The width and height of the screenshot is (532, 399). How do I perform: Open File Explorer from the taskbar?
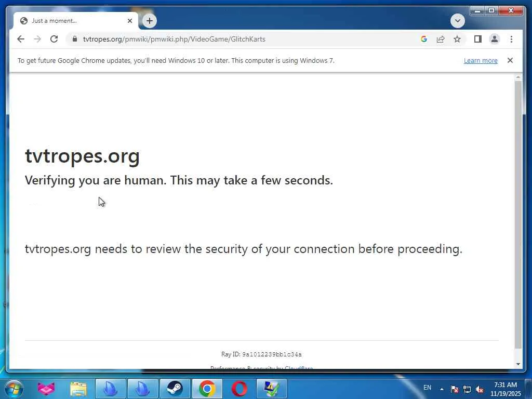pyautogui.click(x=78, y=389)
